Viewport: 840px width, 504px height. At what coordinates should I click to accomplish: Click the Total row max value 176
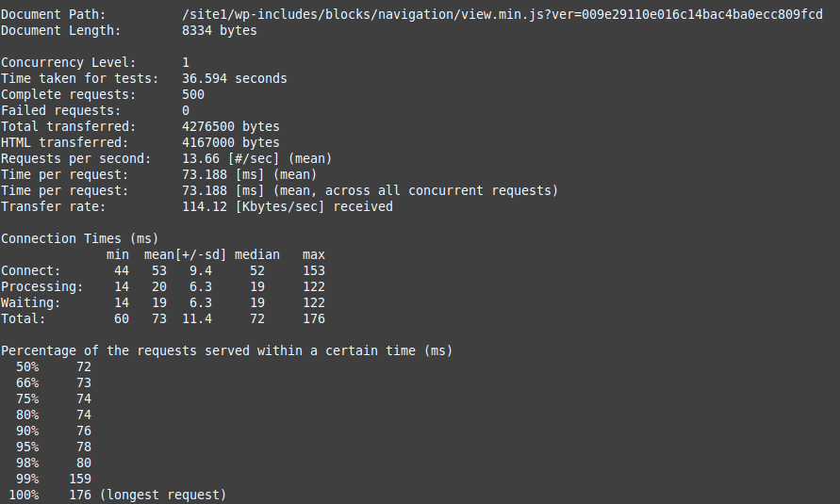click(x=313, y=318)
